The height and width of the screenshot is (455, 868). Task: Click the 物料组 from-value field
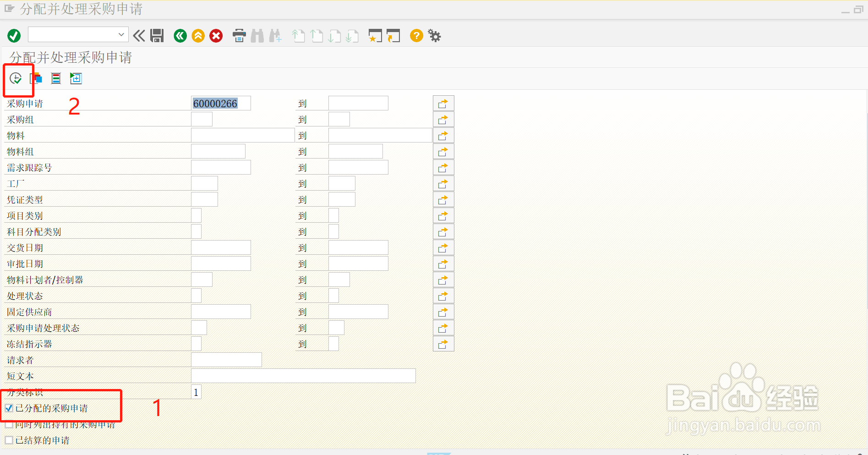218,151
